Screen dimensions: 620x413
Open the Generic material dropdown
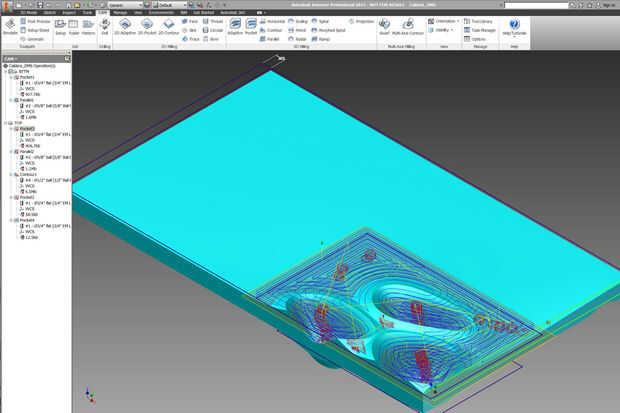[125, 5]
